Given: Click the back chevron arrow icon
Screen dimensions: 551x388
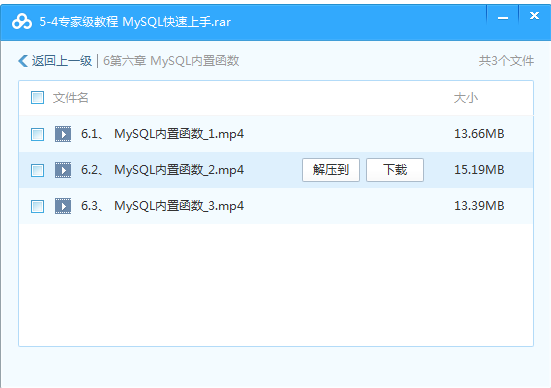Looking at the screenshot, I should 23,61.
